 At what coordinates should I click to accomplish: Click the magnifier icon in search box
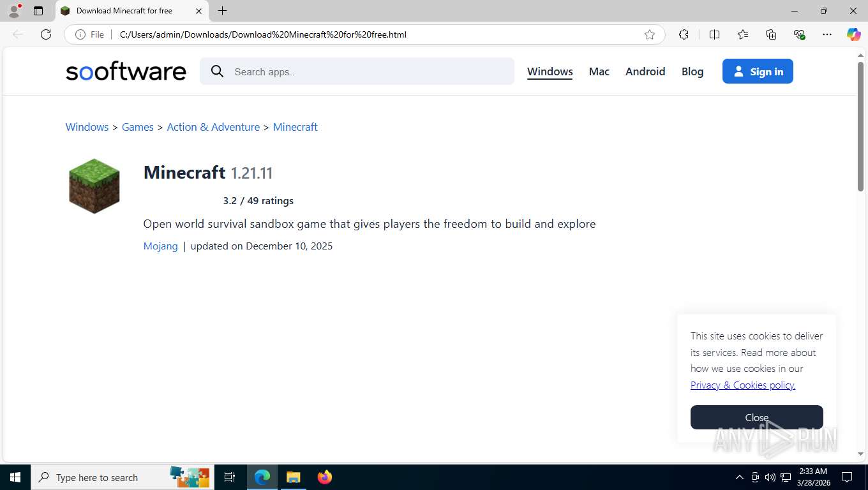click(218, 71)
